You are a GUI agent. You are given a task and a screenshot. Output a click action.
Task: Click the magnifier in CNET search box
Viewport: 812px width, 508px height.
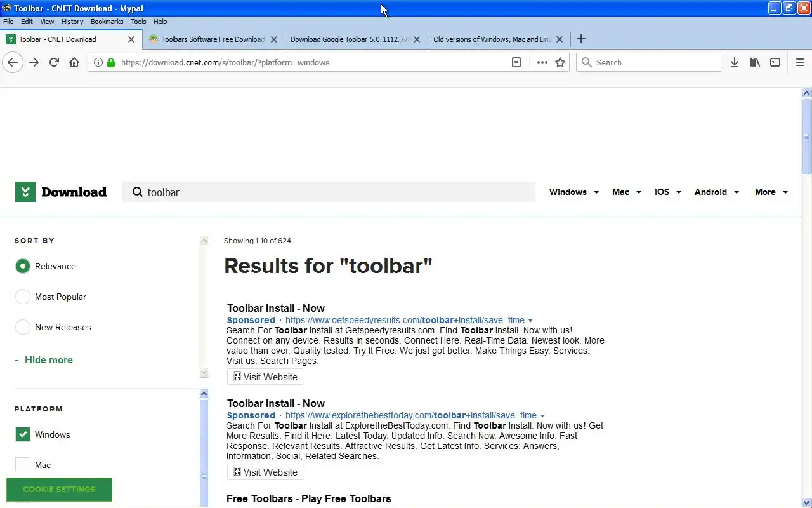pyautogui.click(x=137, y=192)
